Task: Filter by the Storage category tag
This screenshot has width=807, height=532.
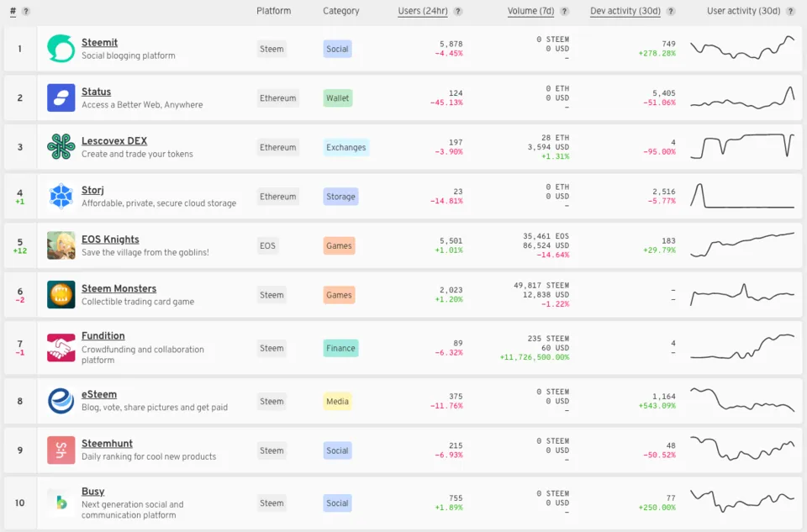Action: (340, 197)
